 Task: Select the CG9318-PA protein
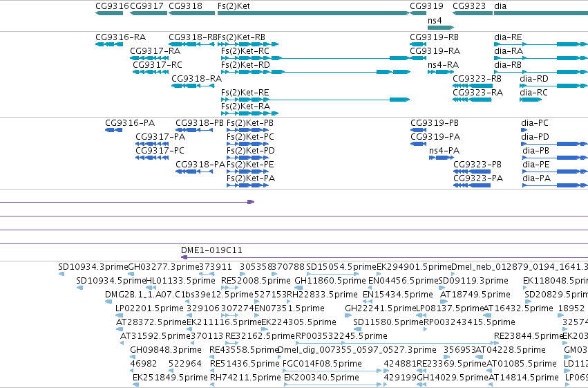[x=194, y=172]
